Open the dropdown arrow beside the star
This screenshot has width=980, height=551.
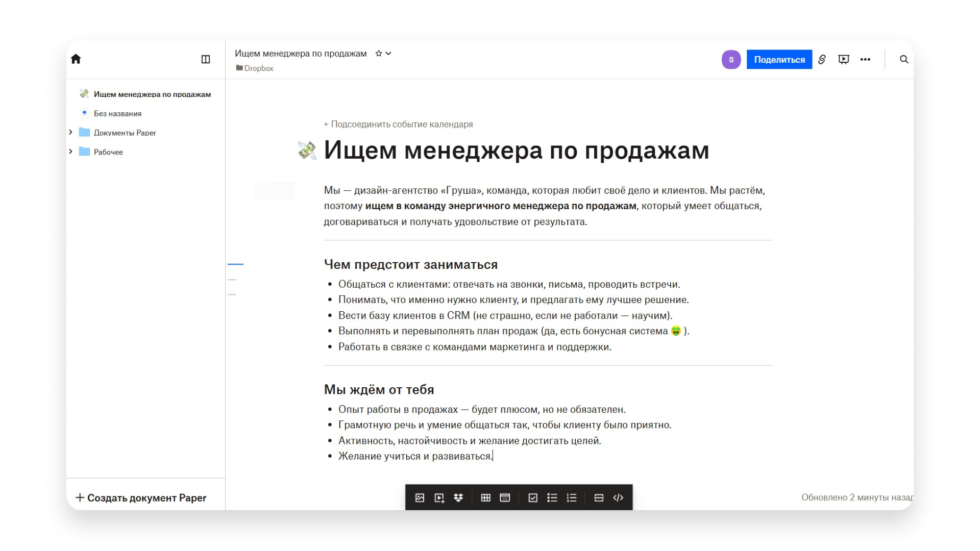[388, 54]
